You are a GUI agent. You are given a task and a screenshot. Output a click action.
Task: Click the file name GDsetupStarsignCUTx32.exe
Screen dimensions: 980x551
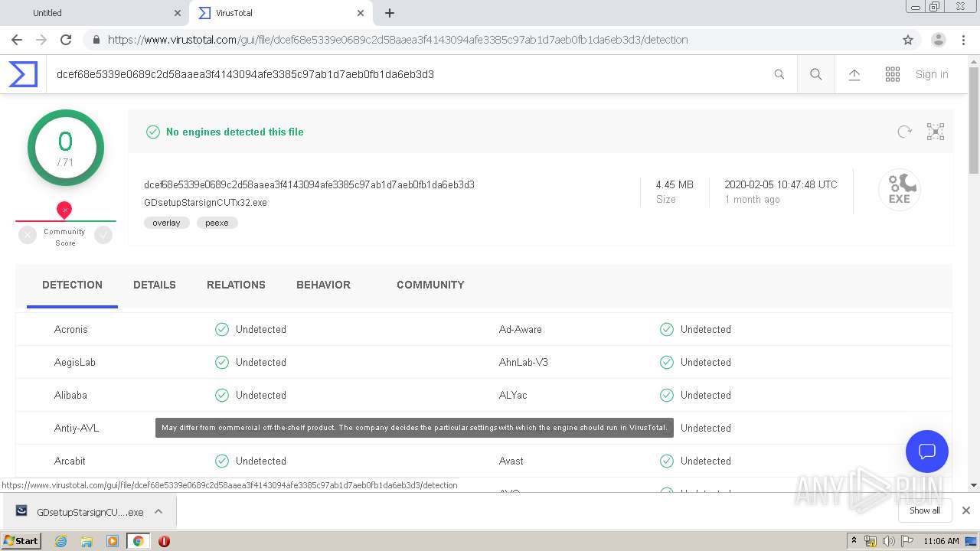(x=205, y=203)
